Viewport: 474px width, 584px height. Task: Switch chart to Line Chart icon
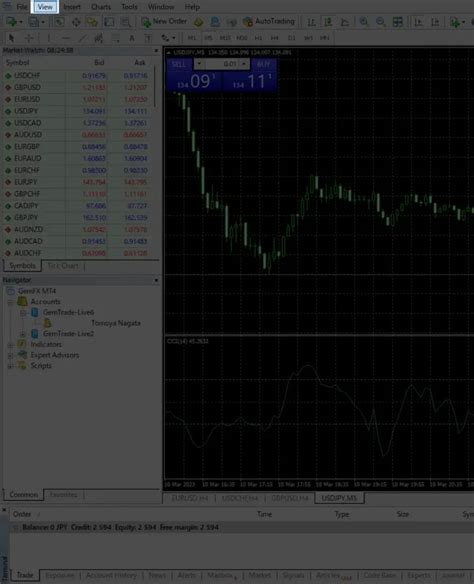(x=345, y=22)
